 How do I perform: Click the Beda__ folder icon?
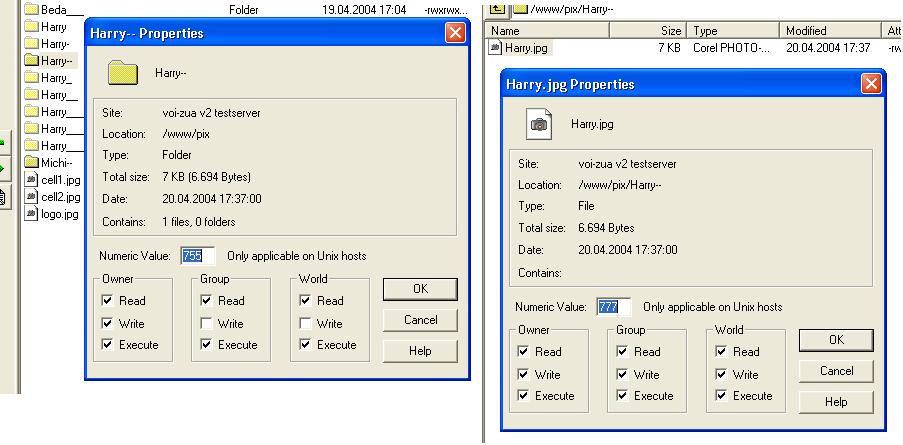click(31, 10)
